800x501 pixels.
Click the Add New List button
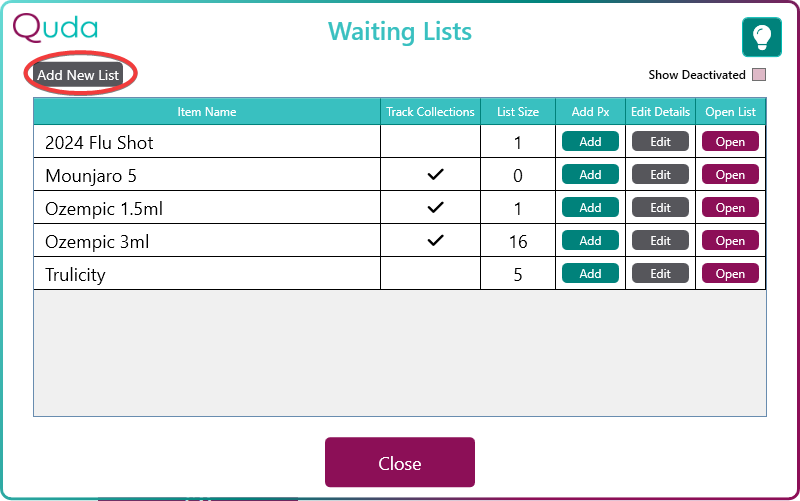[78, 74]
